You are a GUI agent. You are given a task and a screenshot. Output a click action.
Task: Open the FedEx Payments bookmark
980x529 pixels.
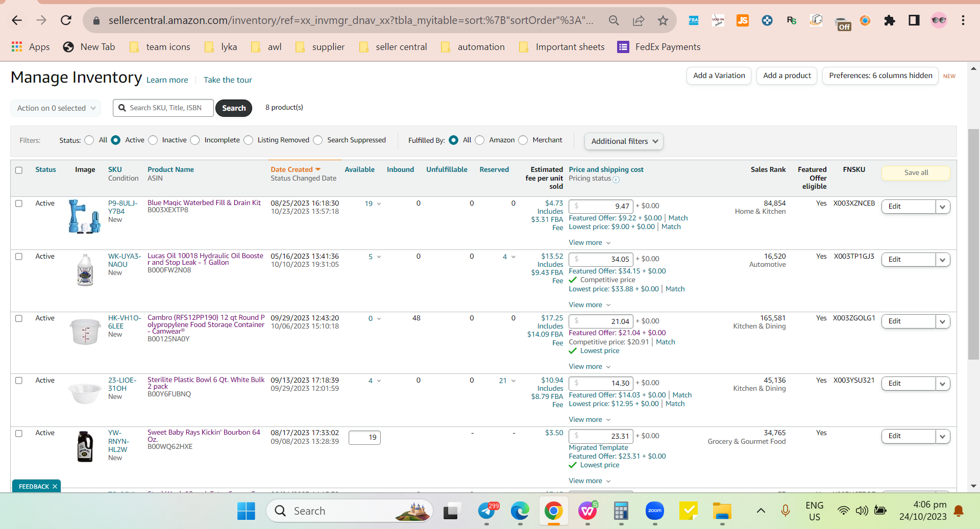tap(659, 47)
